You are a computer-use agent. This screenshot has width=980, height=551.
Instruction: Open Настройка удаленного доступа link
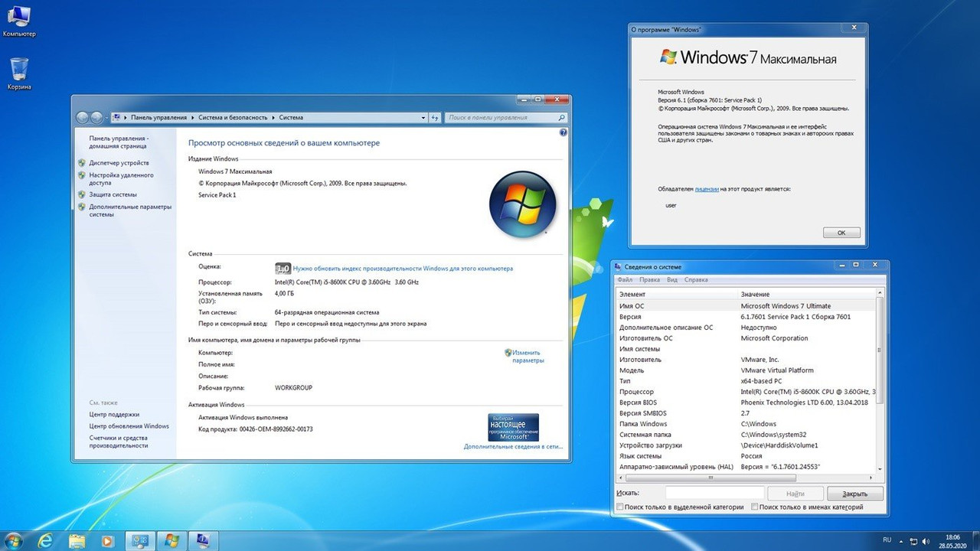(121, 179)
